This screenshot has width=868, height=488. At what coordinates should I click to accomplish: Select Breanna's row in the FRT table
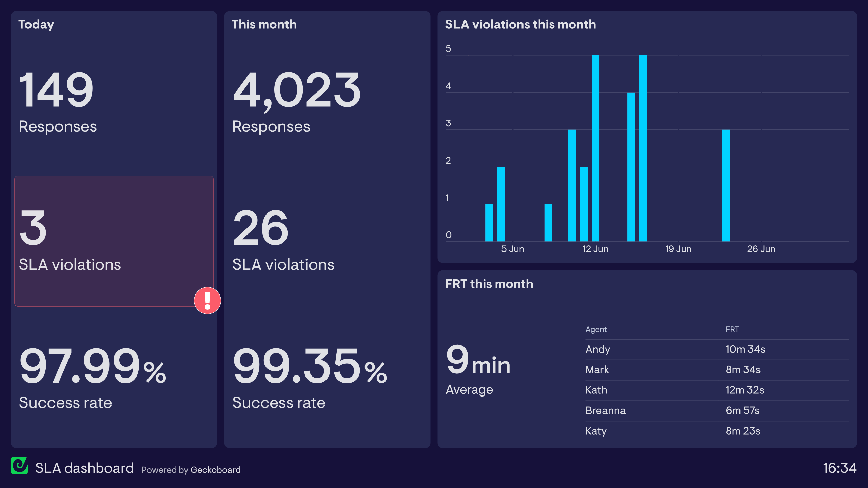717,411
